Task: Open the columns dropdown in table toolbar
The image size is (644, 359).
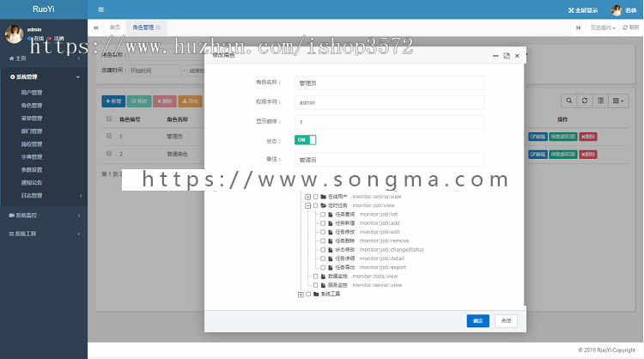Action: pyautogui.click(x=618, y=100)
